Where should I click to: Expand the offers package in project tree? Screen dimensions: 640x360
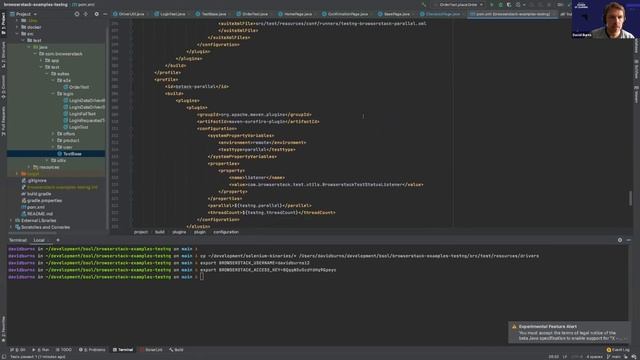pyautogui.click(x=53, y=133)
